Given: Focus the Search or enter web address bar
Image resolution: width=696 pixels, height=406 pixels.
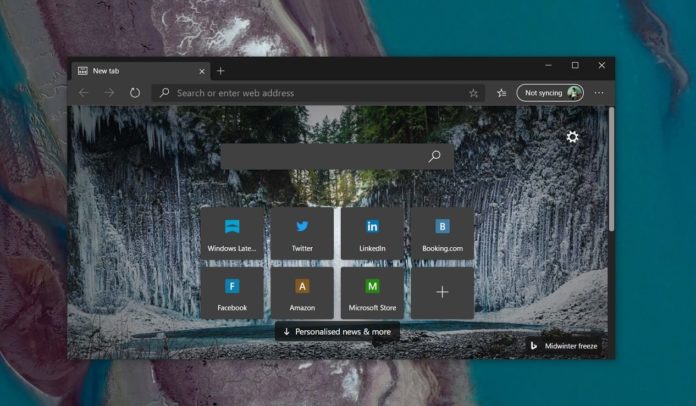Looking at the screenshot, I should [x=310, y=93].
